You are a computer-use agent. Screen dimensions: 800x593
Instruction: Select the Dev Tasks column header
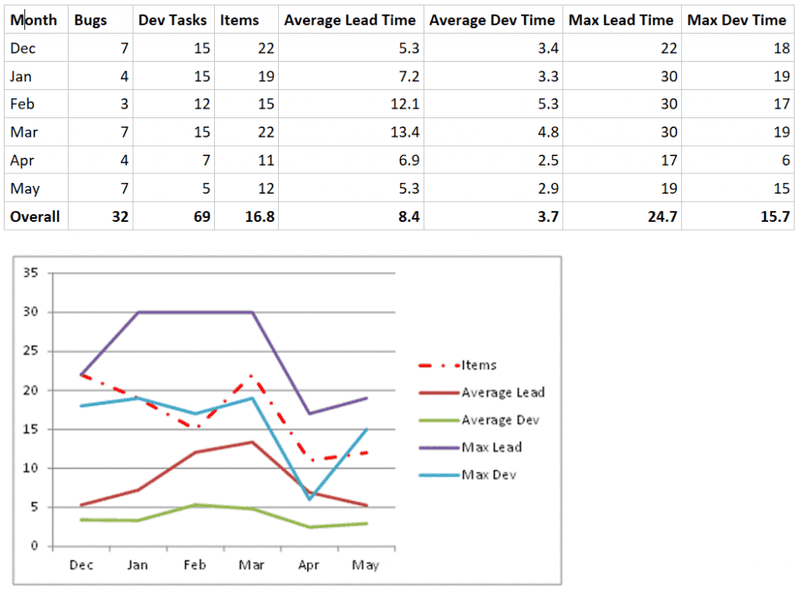[x=173, y=20]
